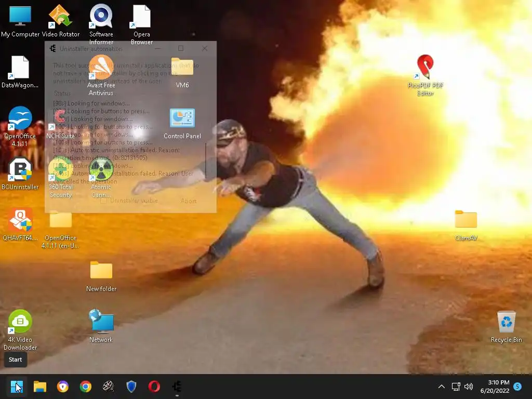Select the Atomic Cann... desktop icon
The width and height of the screenshot is (532, 399).
click(101, 178)
